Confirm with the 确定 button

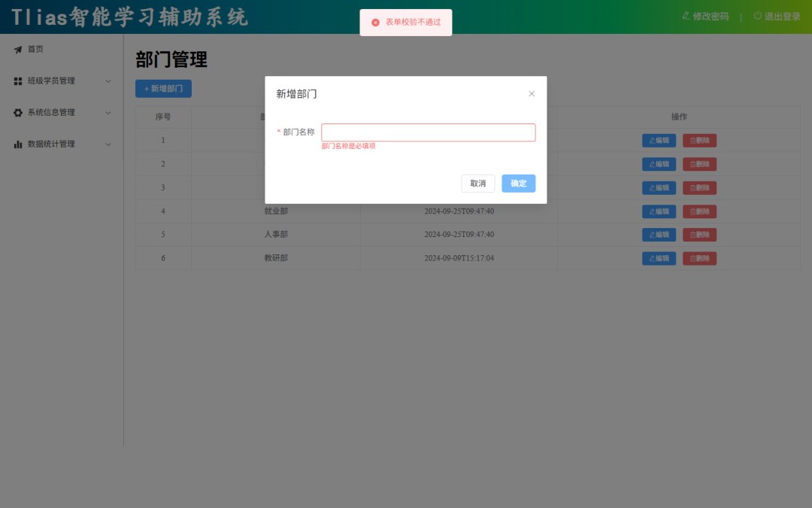(518, 184)
